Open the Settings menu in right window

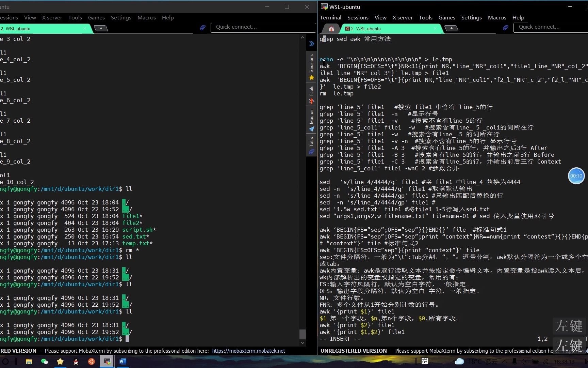click(471, 17)
